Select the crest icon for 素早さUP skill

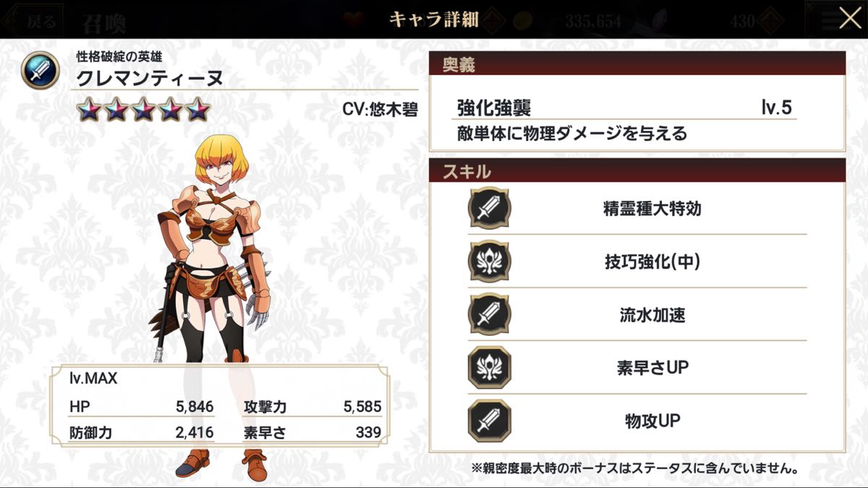490,367
